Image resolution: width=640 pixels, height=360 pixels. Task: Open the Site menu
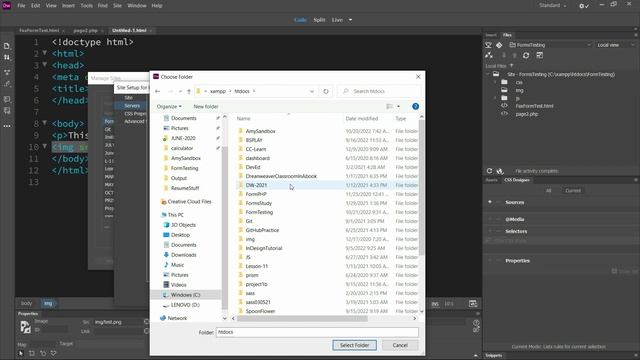118,6
